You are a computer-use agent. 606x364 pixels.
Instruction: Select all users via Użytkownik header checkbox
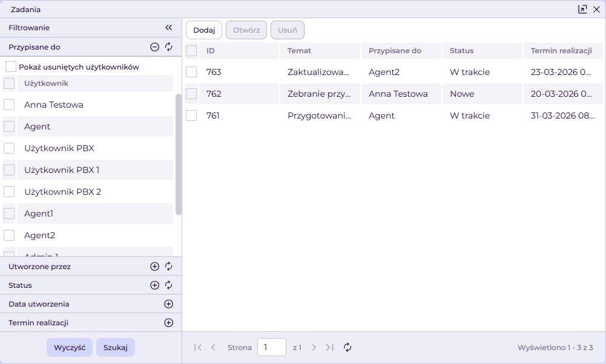coord(9,83)
